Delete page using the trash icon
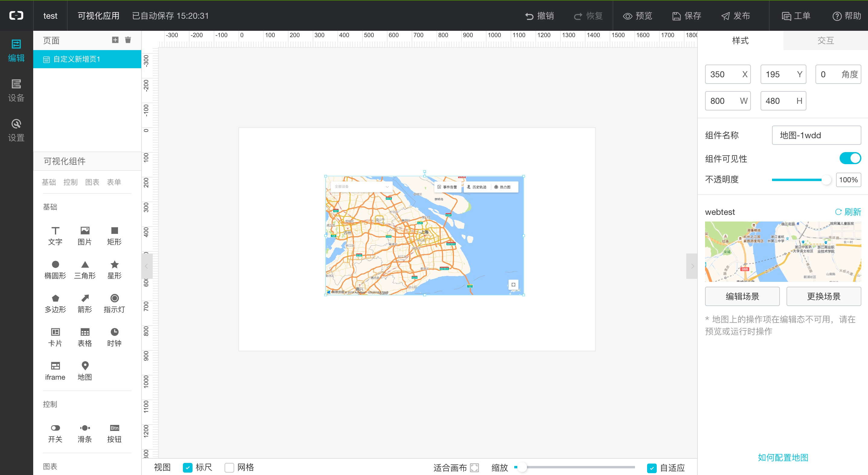Image resolution: width=868 pixels, height=475 pixels. pos(128,40)
